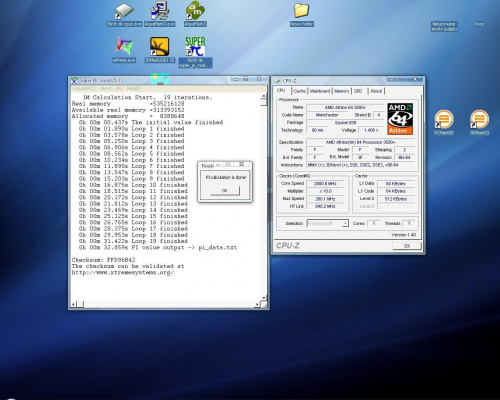
Task: Click the Specification field in CPU-Z
Action: click(x=360, y=142)
